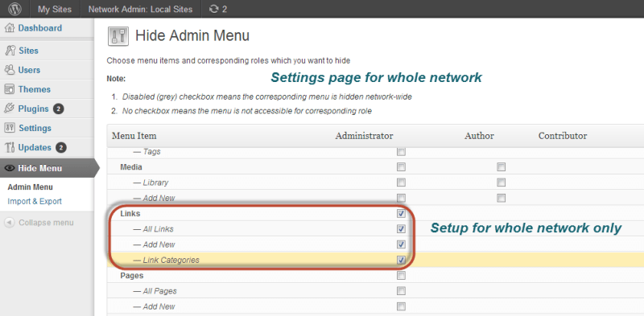The width and height of the screenshot is (644, 316).
Task: Click the Library row label
Action: coord(151,183)
